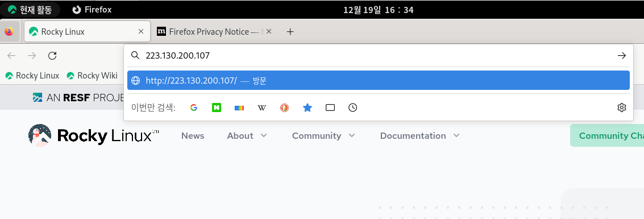This screenshot has width=644, height=219.
Task: Click the address bar text 223.130.200.107
Action: (x=177, y=56)
